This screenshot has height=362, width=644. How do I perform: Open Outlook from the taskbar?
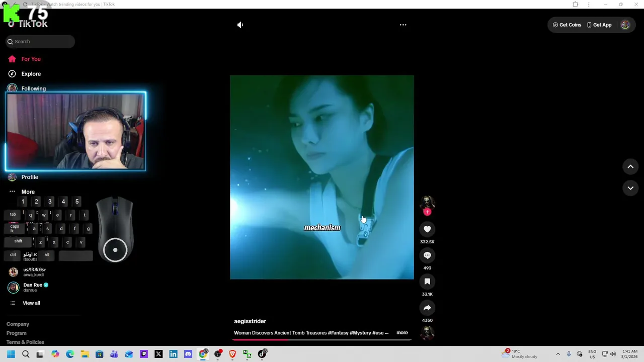[x=129, y=354]
